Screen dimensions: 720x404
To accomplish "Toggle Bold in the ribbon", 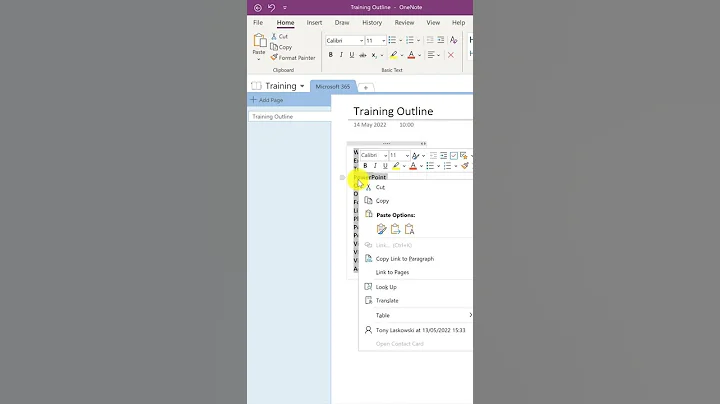I will pos(331,55).
